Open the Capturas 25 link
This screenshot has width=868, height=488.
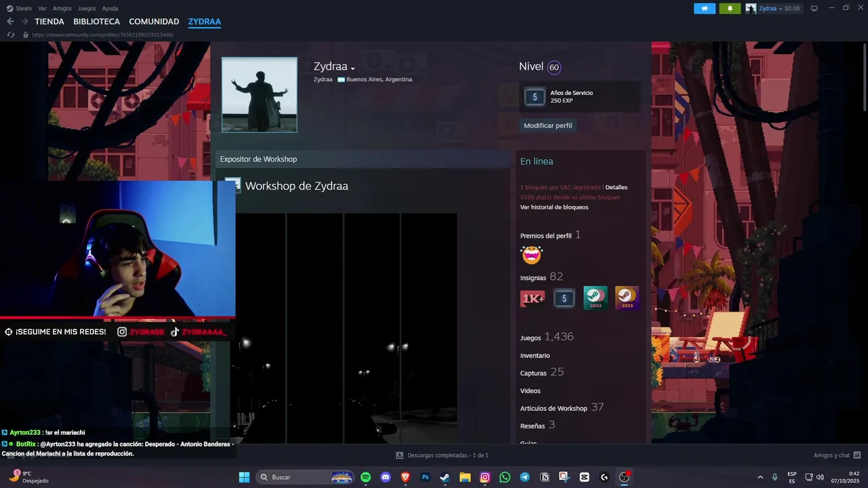542,372
